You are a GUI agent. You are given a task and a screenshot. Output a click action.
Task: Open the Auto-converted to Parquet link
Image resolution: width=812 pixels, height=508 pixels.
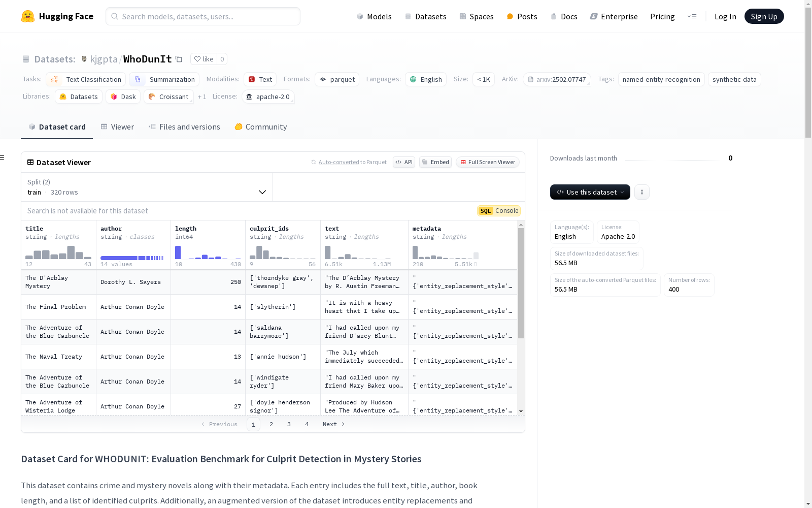click(x=349, y=162)
